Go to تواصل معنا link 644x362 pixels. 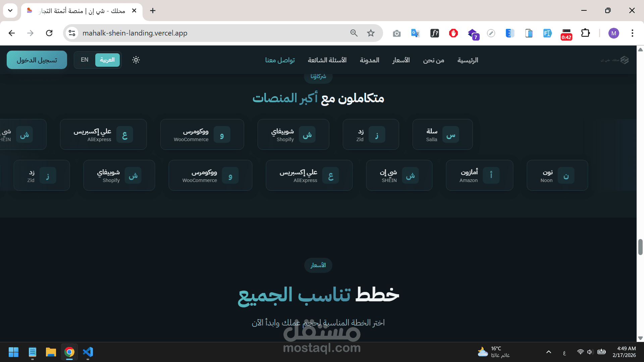(280, 60)
